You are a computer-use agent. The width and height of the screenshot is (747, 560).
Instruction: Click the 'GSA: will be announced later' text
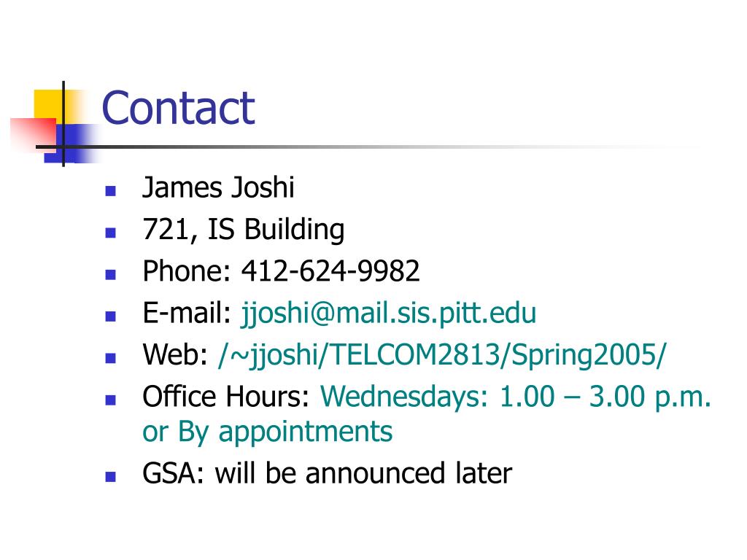pos(328,473)
